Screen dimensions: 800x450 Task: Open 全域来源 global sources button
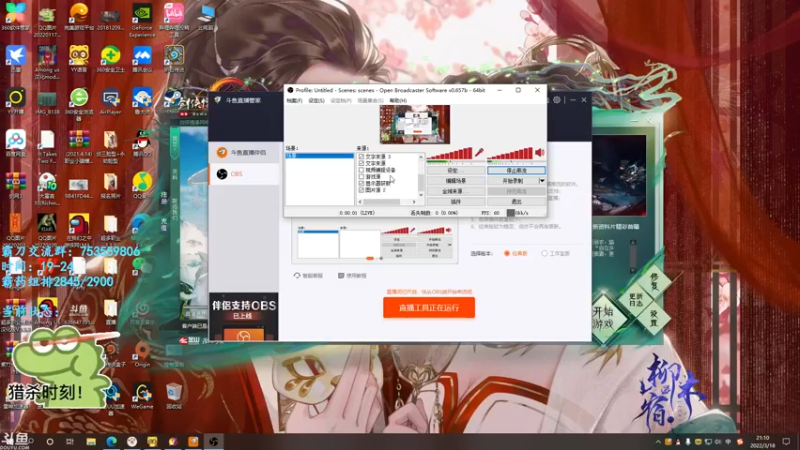point(455,191)
